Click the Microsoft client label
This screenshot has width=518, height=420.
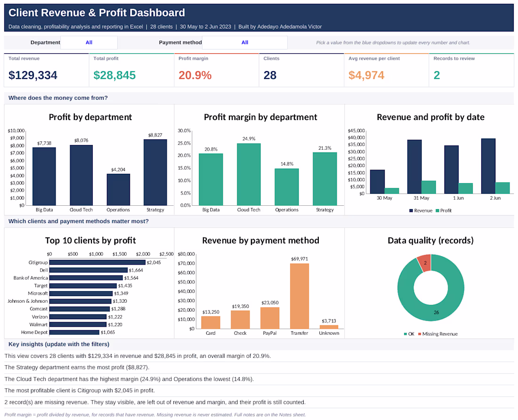pos(38,293)
